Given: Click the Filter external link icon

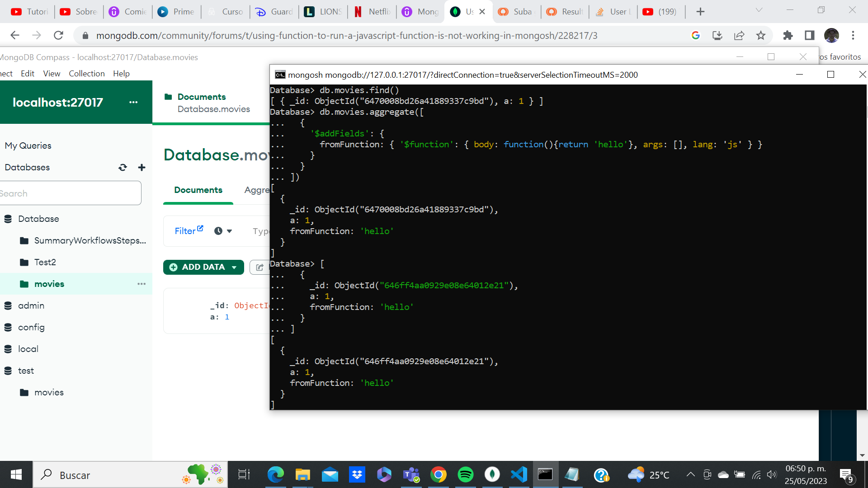Looking at the screenshot, I should (200, 229).
